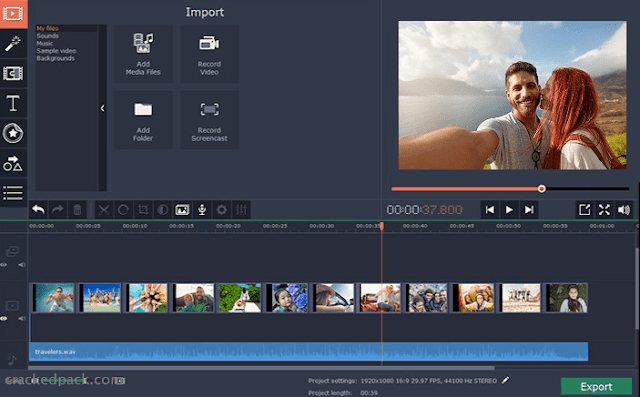Click the green Export button

(x=596, y=386)
